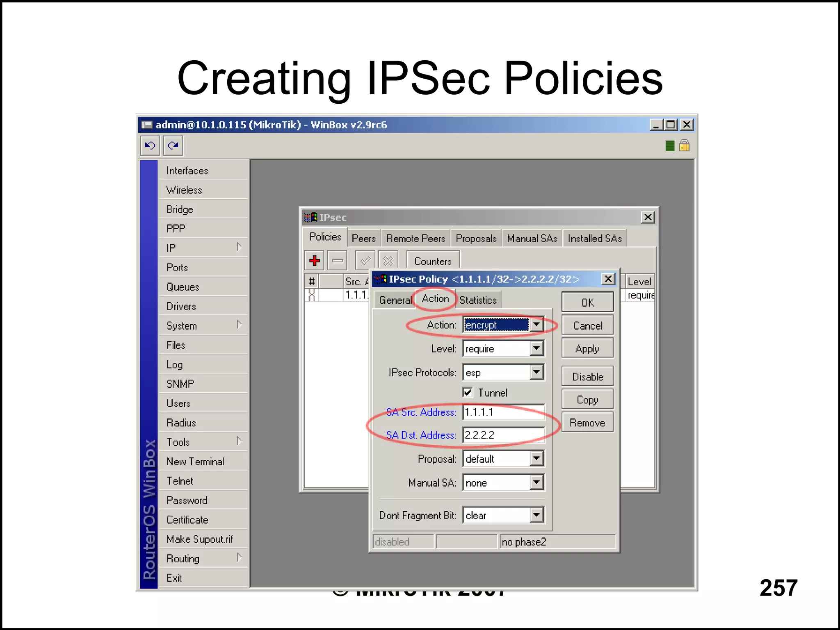Screen dimensions: 840x630
Task: Close the IPsec Policy dialog
Action: coord(608,279)
